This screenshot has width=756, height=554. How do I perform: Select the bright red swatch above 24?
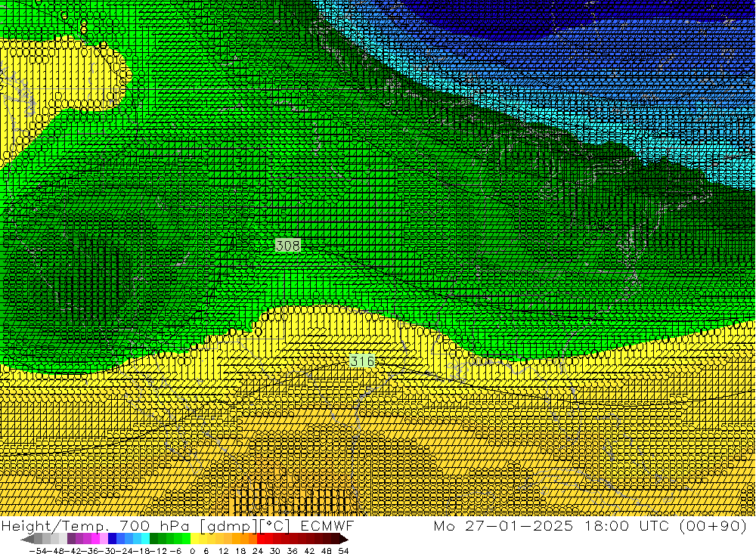(x=261, y=539)
